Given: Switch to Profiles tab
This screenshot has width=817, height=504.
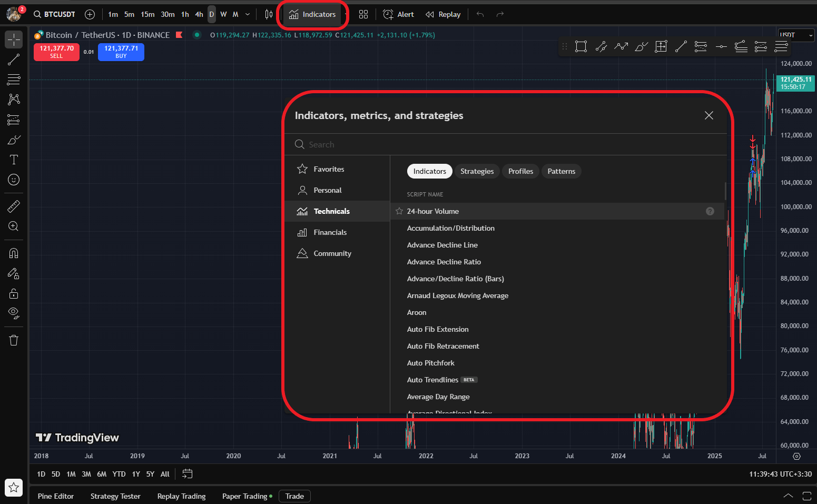Looking at the screenshot, I should point(520,171).
